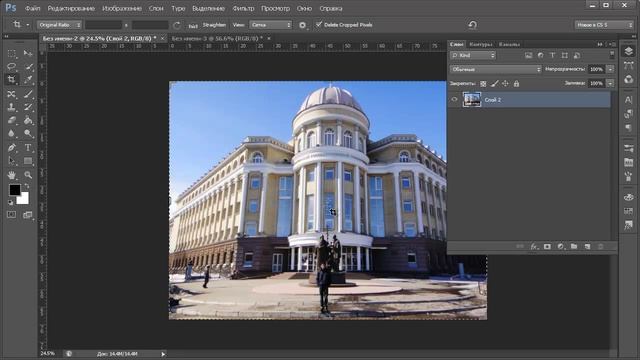Select the Eraser tool

coord(11,120)
